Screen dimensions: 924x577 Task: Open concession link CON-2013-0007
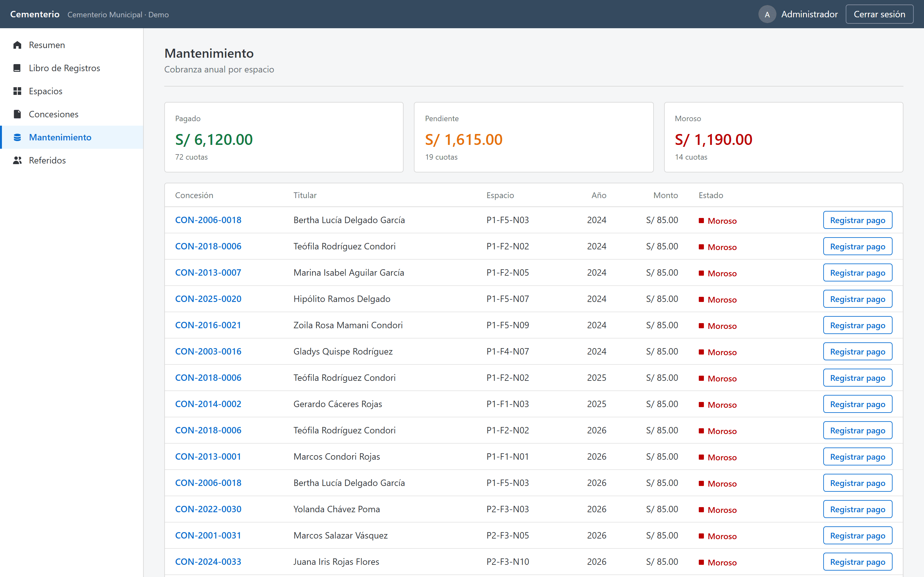[x=208, y=272]
